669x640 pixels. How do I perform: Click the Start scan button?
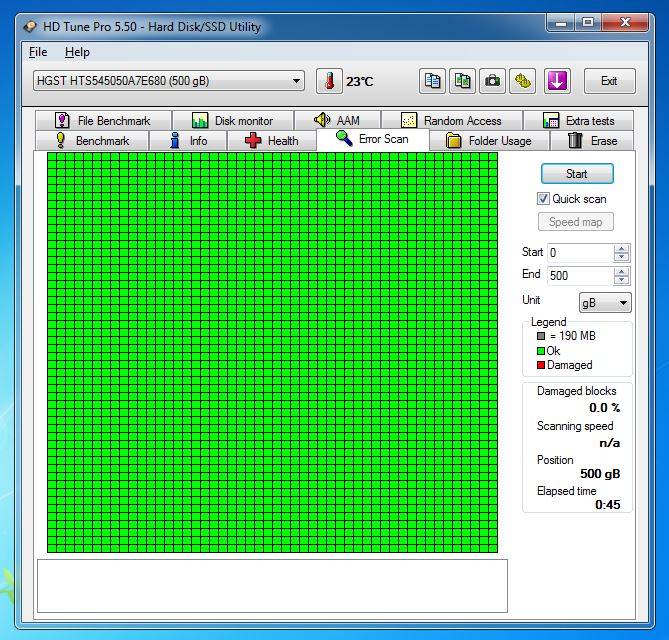577,174
